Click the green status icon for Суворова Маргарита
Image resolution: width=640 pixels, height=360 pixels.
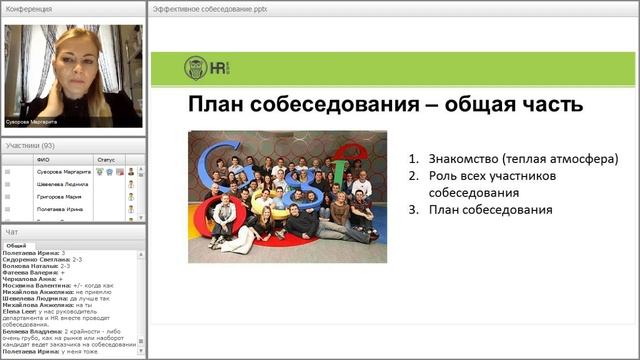tap(100, 172)
